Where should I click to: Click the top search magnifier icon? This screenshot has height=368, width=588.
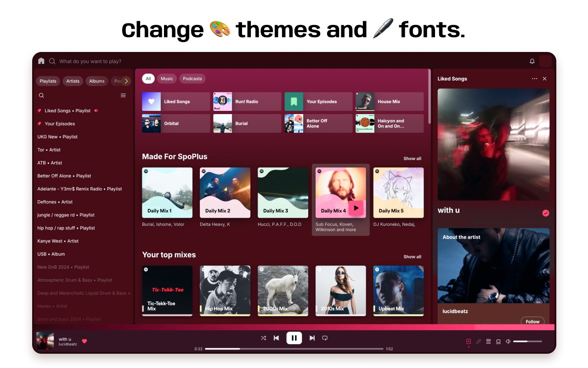(52, 61)
